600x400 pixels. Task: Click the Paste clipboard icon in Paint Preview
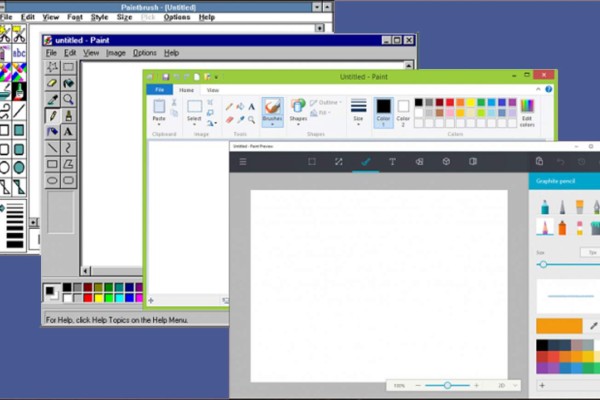[x=539, y=161]
